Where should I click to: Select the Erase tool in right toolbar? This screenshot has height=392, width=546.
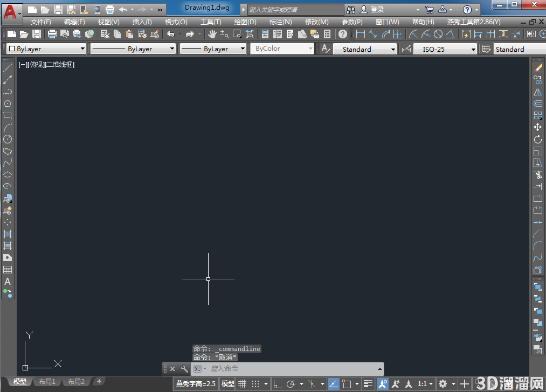[x=538, y=68]
